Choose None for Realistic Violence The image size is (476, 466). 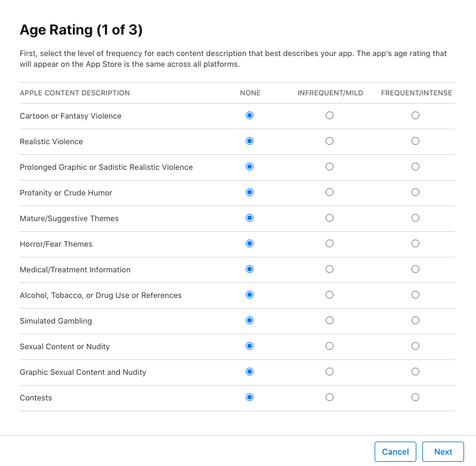250,141
